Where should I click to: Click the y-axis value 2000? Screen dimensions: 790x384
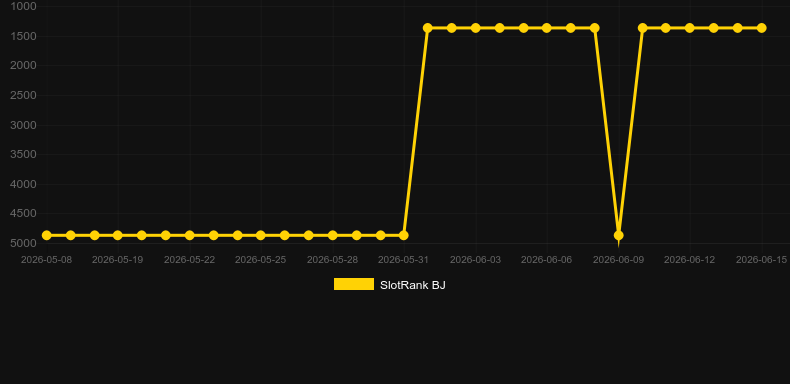23,66
